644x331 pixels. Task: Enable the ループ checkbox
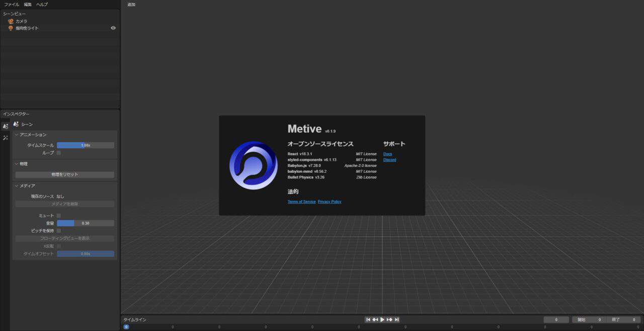[x=59, y=153]
